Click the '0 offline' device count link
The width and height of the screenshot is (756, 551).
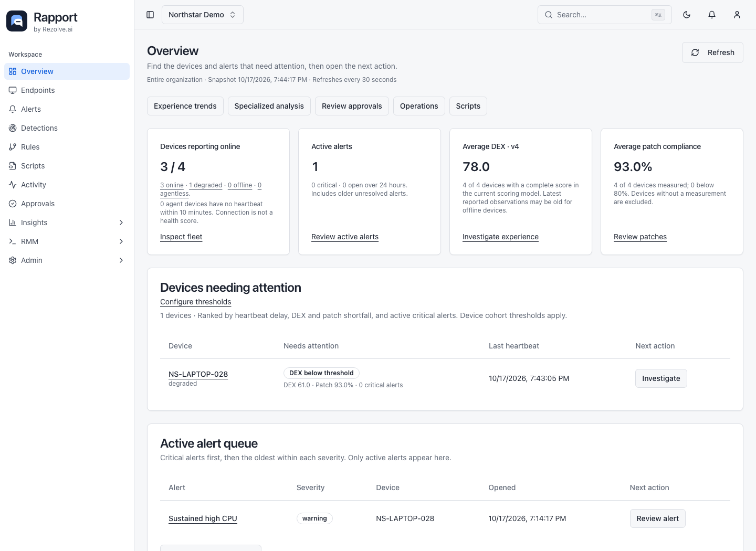tap(240, 185)
